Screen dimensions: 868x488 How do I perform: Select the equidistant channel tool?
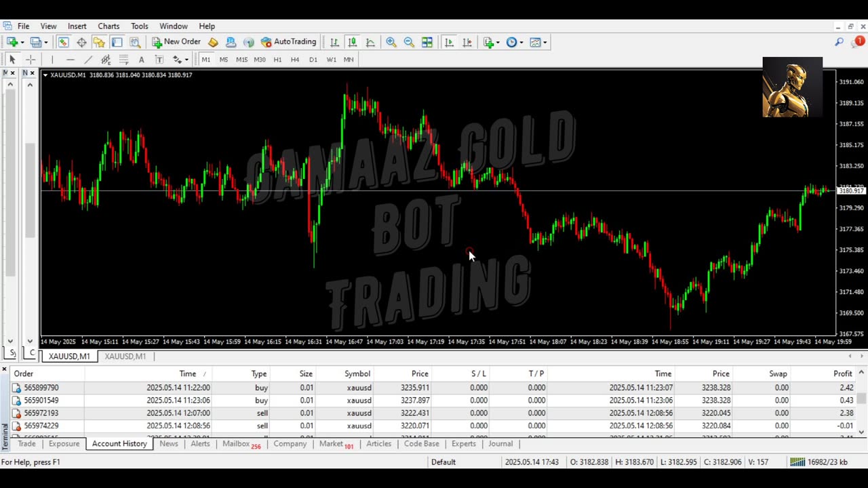coord(106,60)
